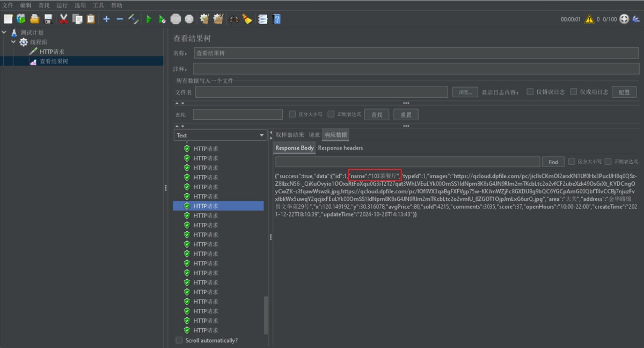Click the Cut scissors icon

tap(63, 19)
